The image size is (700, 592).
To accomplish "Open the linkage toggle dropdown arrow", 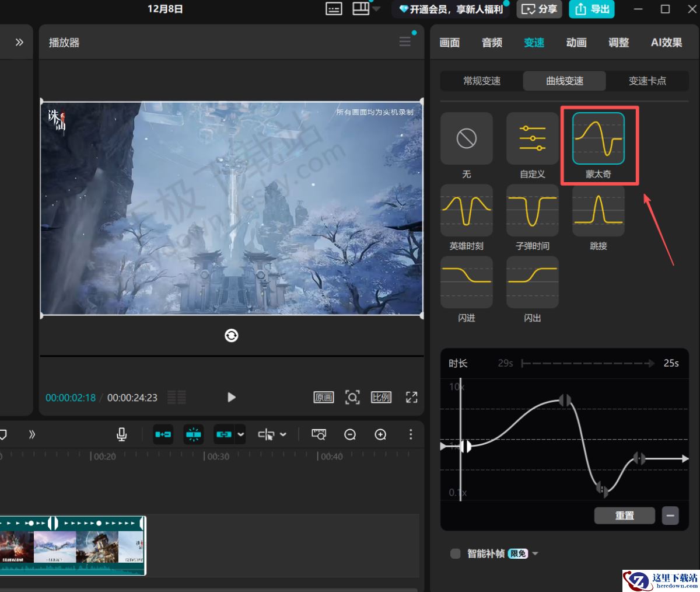I will 240,434.
